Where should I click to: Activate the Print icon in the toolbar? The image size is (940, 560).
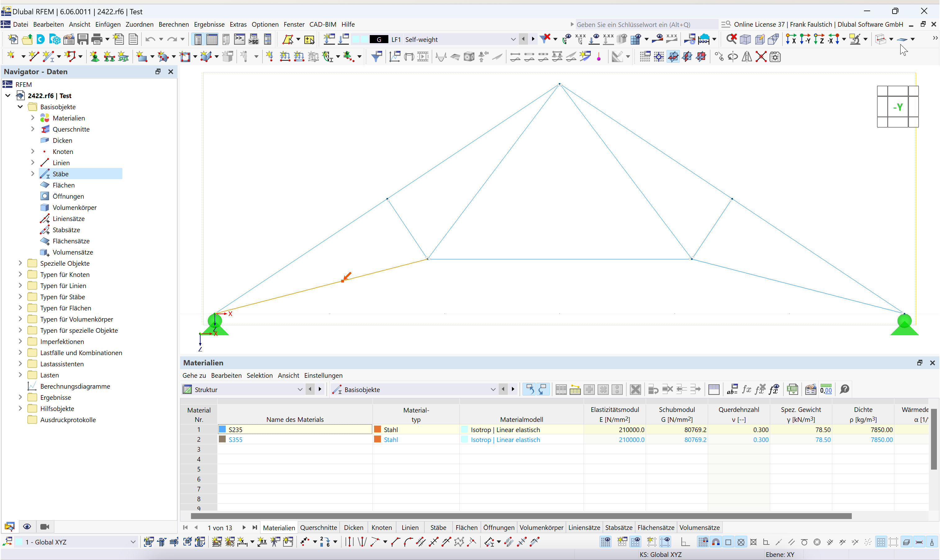pos(97,39)
